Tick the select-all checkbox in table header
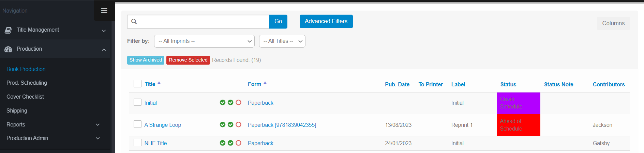 click(137, 84)
